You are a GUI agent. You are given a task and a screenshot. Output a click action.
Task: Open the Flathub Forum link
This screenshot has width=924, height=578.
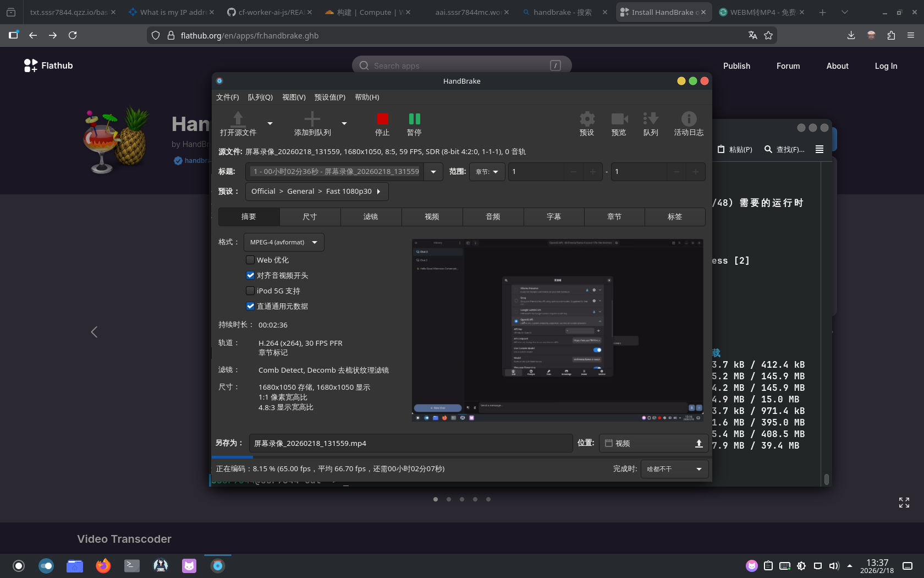coord(788,66)
